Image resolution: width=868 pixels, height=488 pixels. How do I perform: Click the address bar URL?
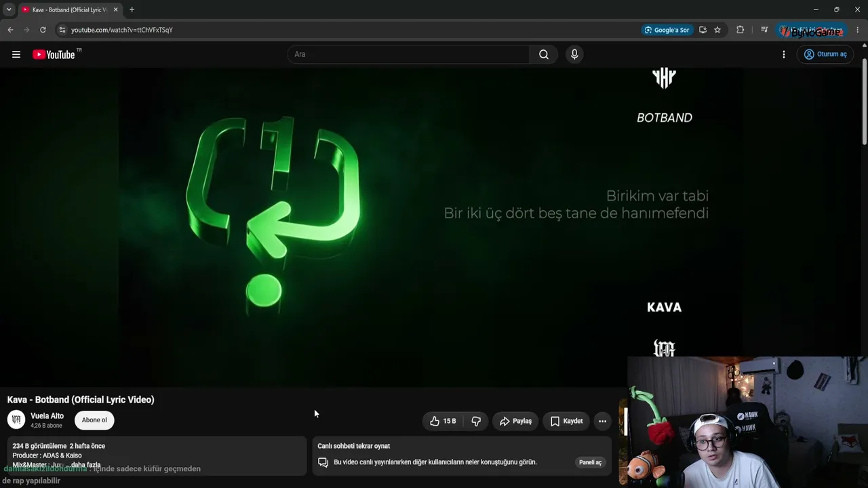[x=122, y=30]
